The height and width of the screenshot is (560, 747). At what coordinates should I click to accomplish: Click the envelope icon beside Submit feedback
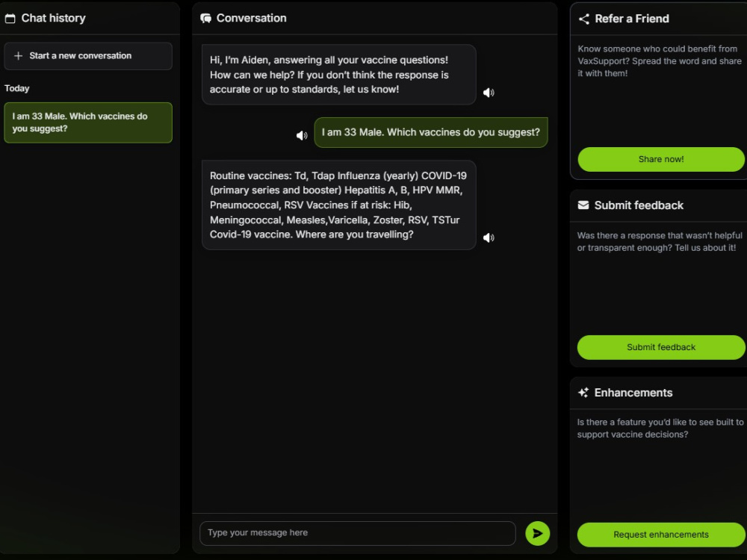coord(583,205)
